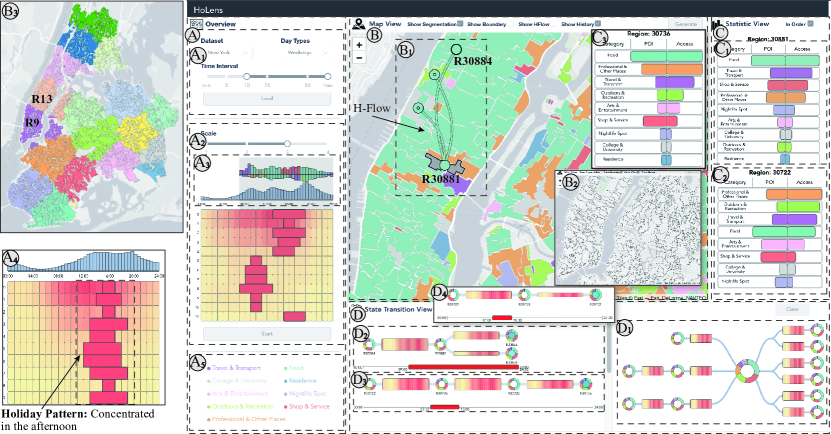Click the blue histogram under the category chart
Screen dimensions: 831x434
pos(267,193)
